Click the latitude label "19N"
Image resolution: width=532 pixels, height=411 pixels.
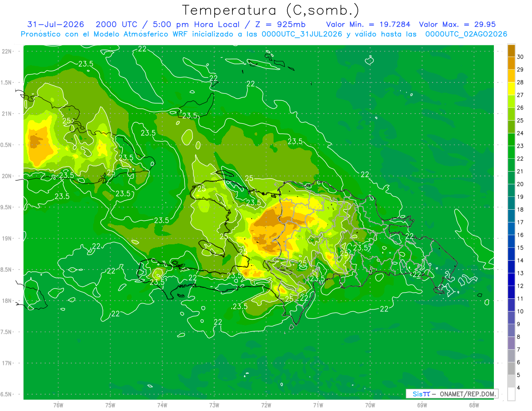coord(7,239)
